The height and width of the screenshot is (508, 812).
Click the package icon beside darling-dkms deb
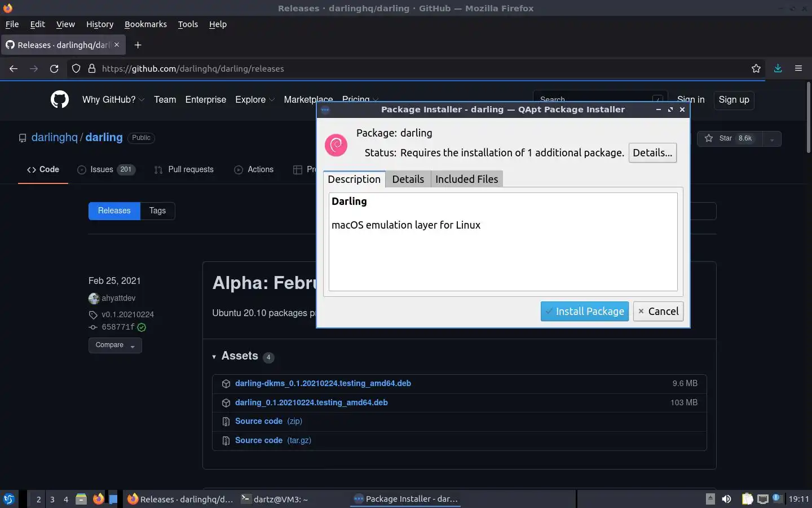pyautogui.click(x=226, y=384)
